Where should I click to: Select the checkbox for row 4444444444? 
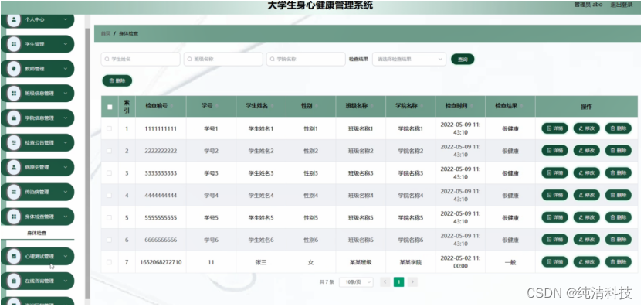(109, 195)
